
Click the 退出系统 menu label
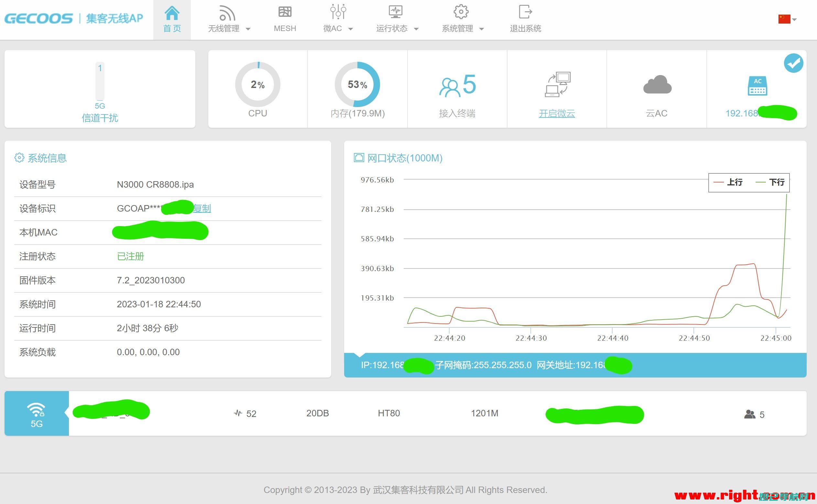[x=526, y=29]
